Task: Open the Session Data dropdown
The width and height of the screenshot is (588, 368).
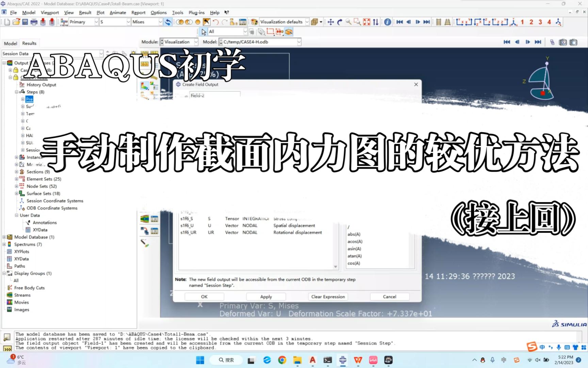Action: point(101,53)
